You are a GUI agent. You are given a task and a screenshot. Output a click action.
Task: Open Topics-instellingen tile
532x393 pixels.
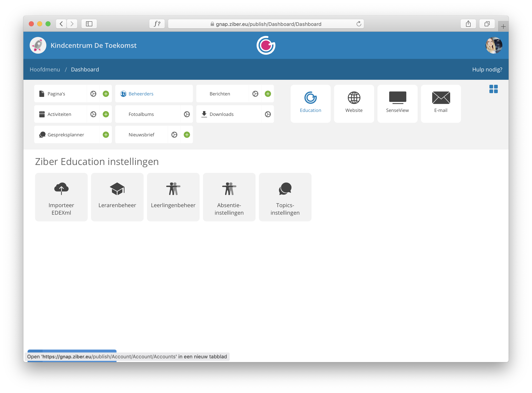point(285,197)
